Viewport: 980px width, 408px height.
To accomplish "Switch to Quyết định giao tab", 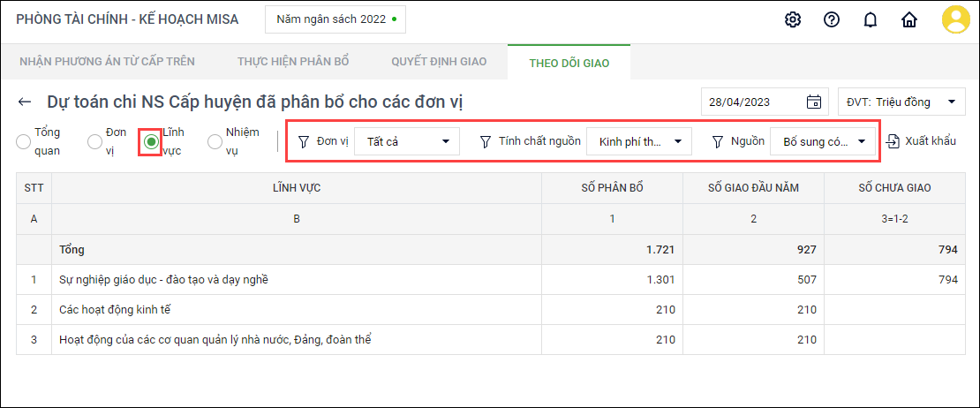I will pos(438,62).
